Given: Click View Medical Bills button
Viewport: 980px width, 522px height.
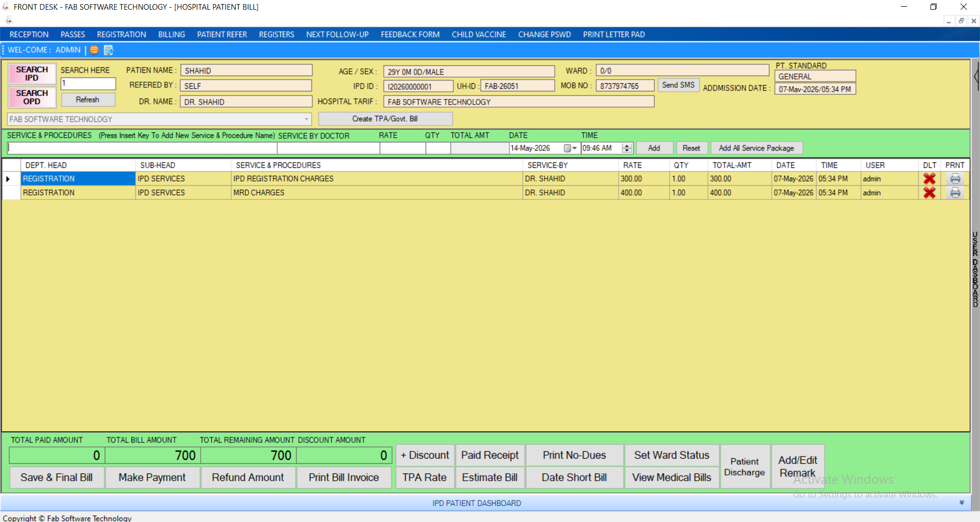Looking at the screenshot, I should 672,478.
